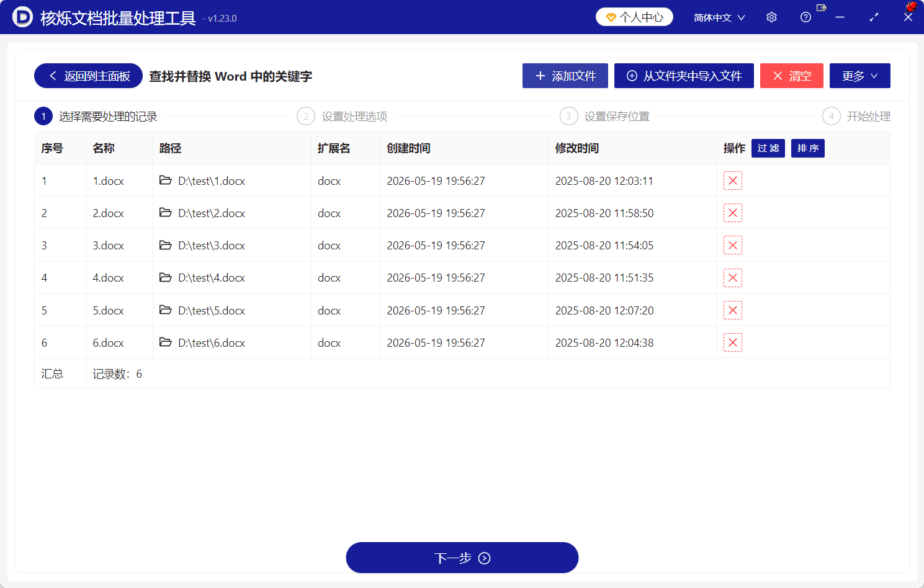Select file name 5.docx

[108, 311]
